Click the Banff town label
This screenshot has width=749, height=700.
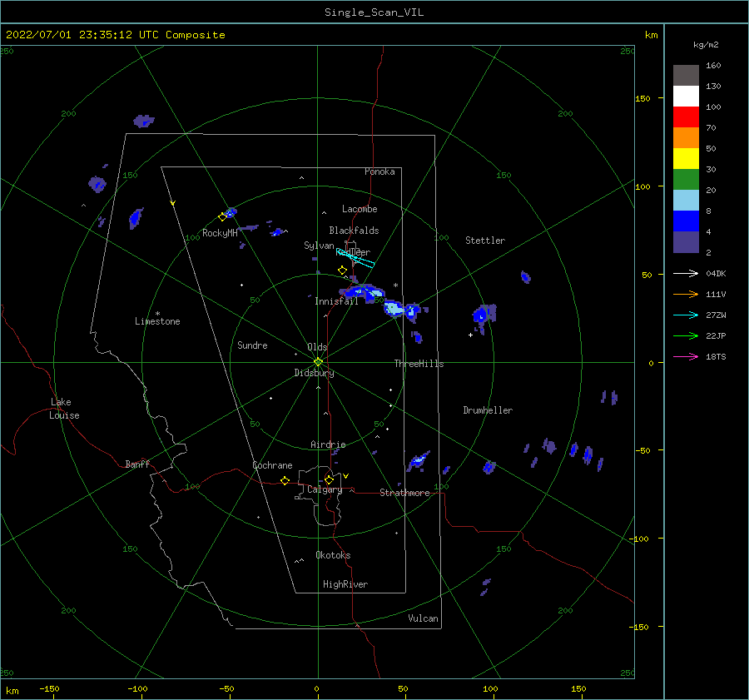(137, 464)
